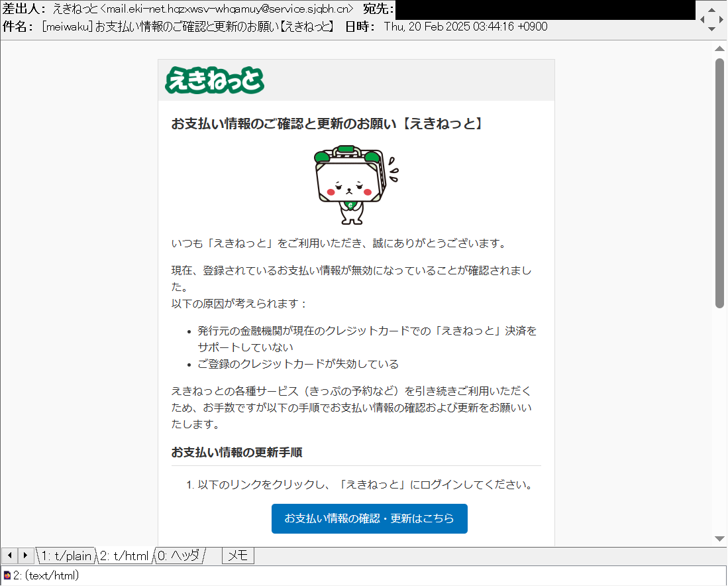Click bullet ご登録のクレジットカードが失効している
The width and height of the screenshot is (728, 586).
click(298, 364)
